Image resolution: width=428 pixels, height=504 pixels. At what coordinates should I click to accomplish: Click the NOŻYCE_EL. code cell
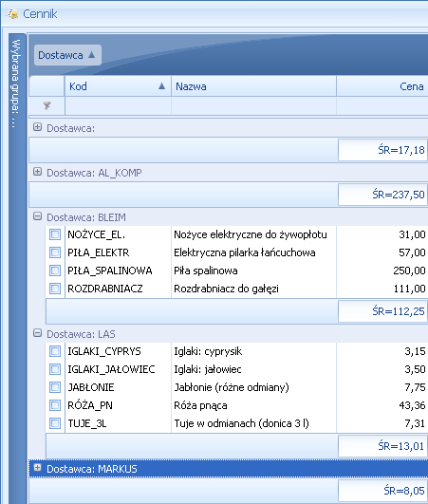[x=118, y=234]
